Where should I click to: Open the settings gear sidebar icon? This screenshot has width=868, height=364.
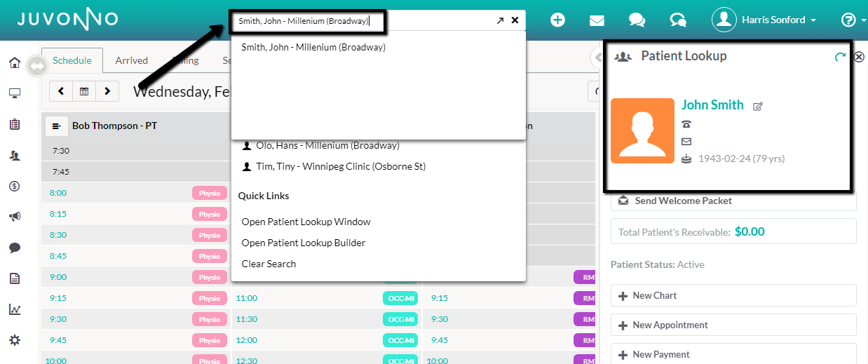pyautogui.click(x=14, y=340)
